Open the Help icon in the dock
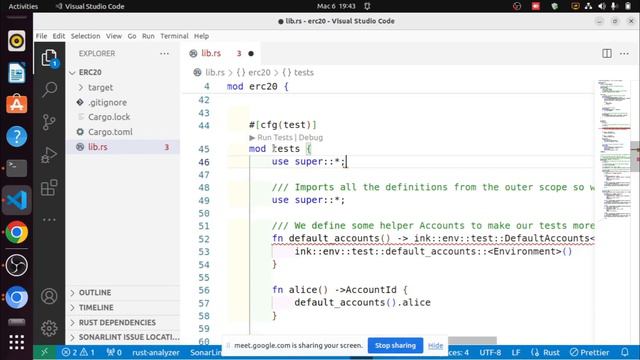The image size is (640, 360). click(x=17, y=136)
